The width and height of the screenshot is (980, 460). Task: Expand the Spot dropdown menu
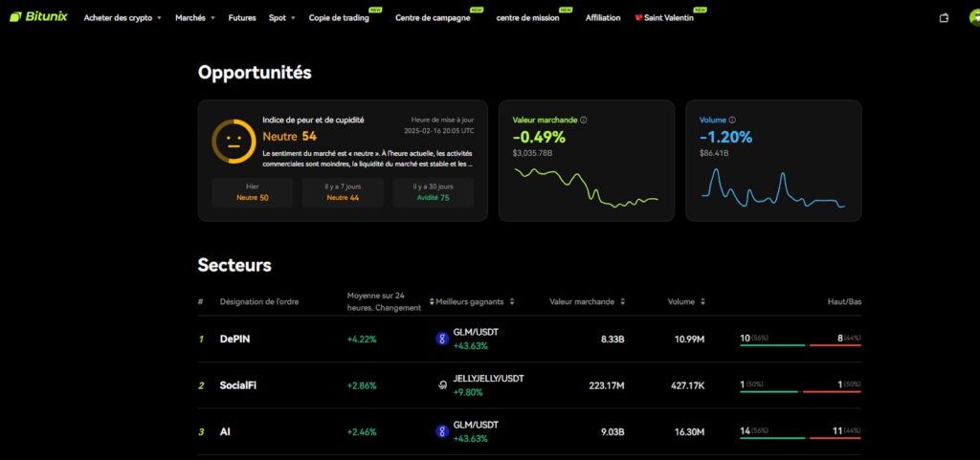pyautogui.click(x=281, y=18)
